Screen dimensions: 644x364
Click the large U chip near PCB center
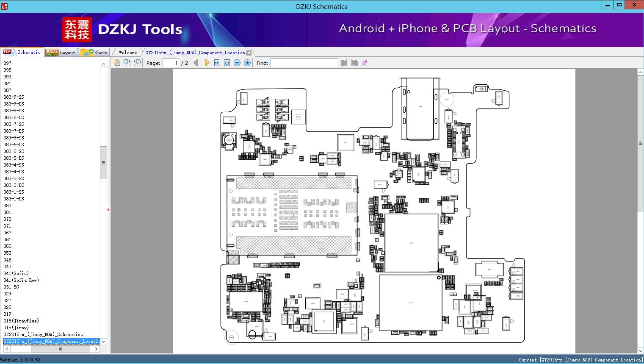tap(411, 243)
